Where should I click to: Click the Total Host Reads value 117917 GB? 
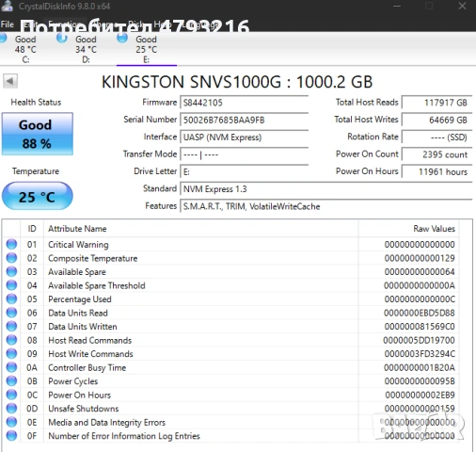(437, 103)
